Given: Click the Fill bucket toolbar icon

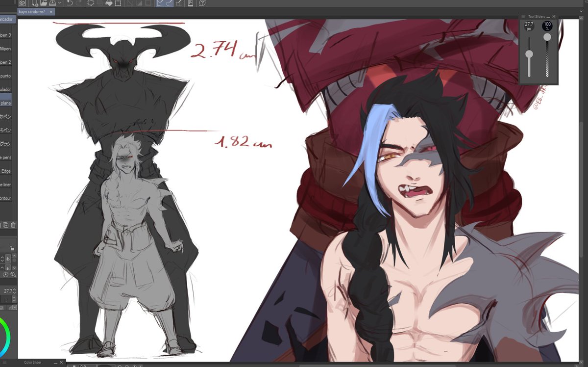Looking at the screenshot, I should pyautogui.click(x=109, y=3).
